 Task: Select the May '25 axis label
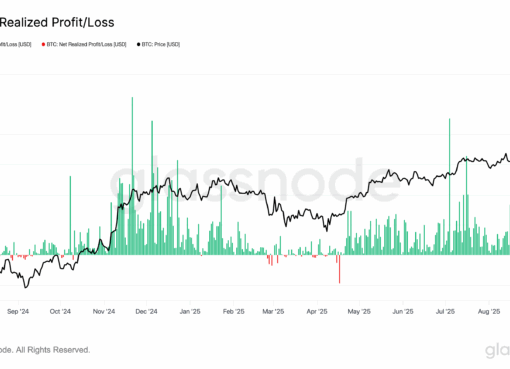click(x=359, y=311)
